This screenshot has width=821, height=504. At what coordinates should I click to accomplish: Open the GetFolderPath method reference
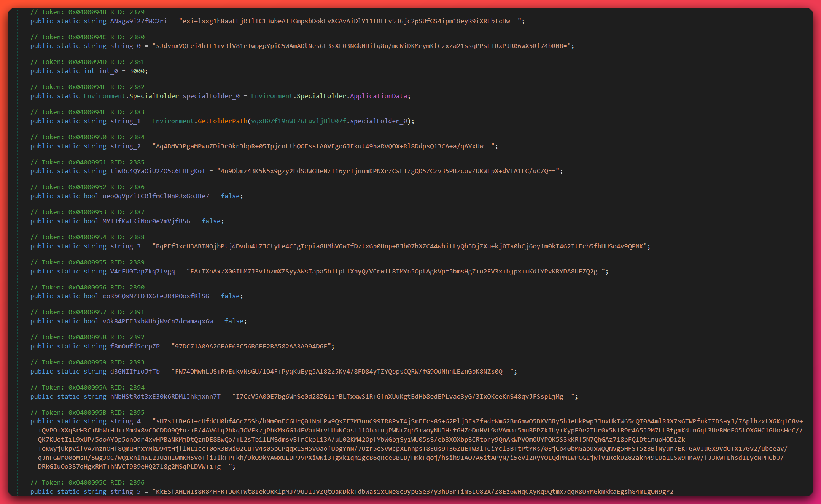[x=222, y=121]
